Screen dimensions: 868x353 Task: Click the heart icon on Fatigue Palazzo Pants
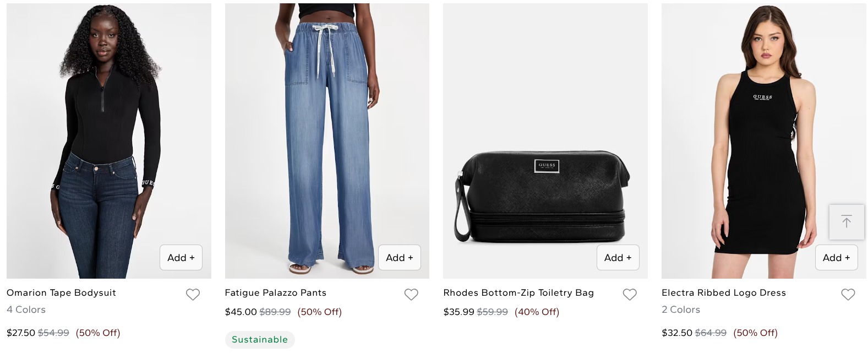[411, 295]
